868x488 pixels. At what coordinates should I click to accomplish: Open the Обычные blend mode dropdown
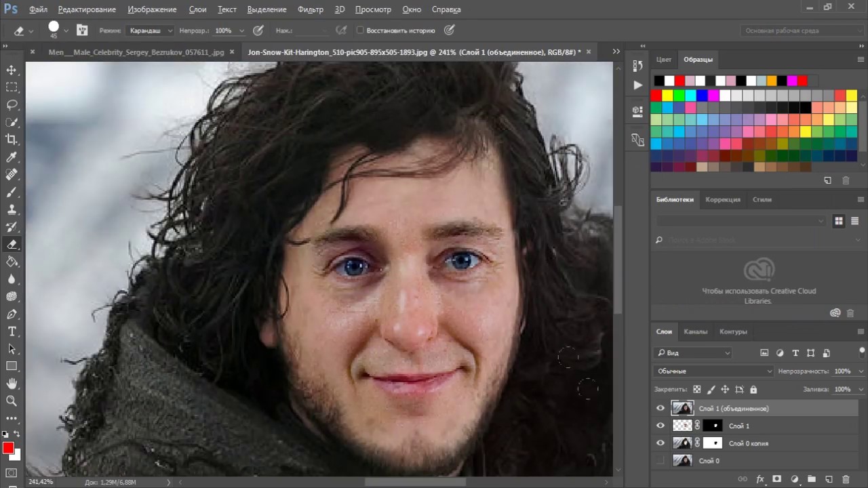(714, 371)
